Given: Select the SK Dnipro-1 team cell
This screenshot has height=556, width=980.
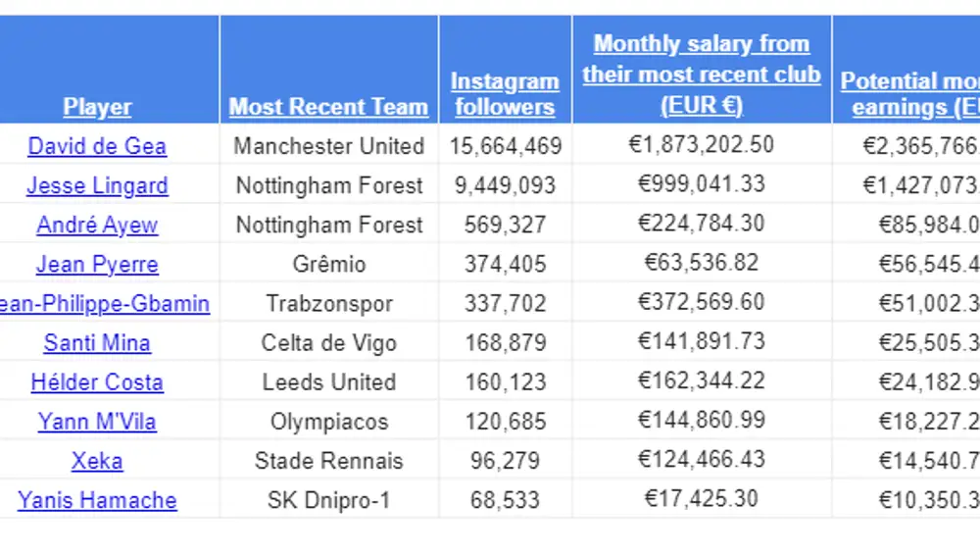Looking at the screenshot, I should tap(328, 501).
